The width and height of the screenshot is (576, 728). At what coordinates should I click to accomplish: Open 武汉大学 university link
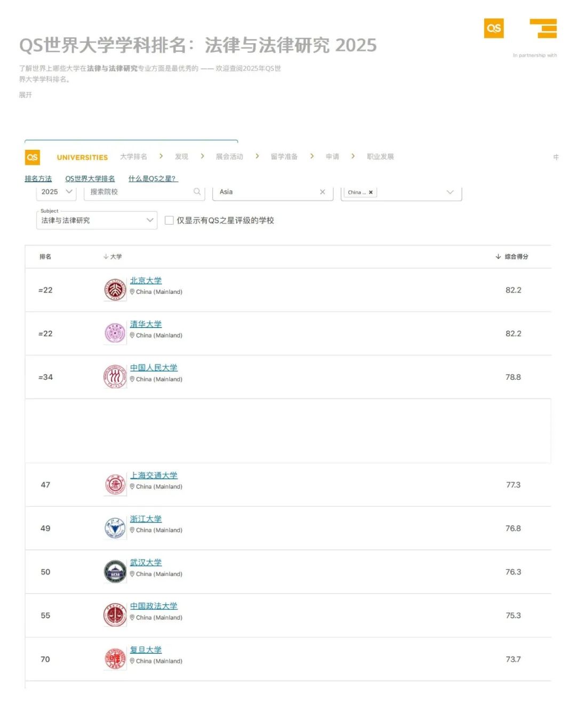tap(146, 563)
